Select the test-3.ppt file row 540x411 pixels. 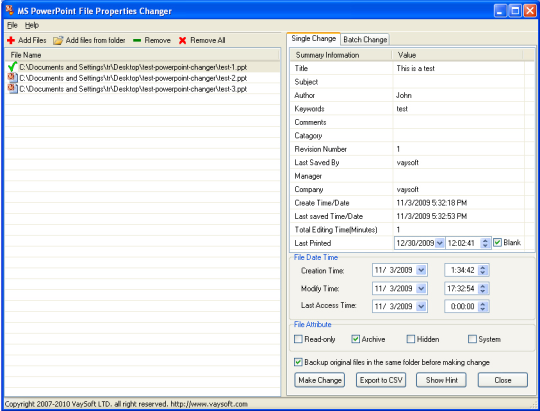(x=143, y=89)
